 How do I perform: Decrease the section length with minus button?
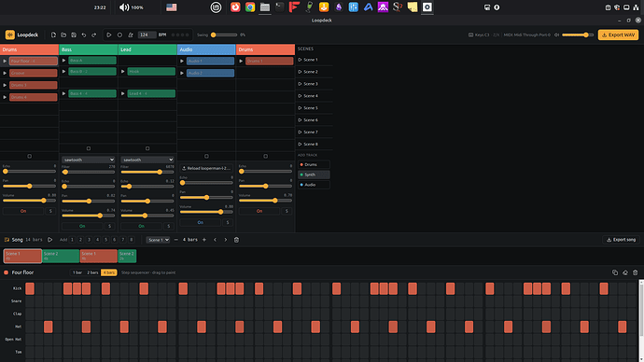(x=176, y=240)
